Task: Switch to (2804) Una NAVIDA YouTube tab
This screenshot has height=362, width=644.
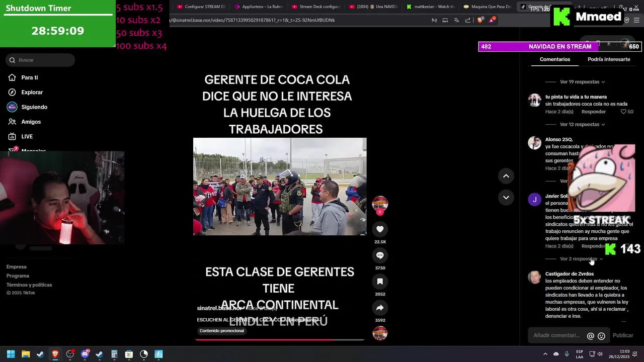Action: pos(373,7)
